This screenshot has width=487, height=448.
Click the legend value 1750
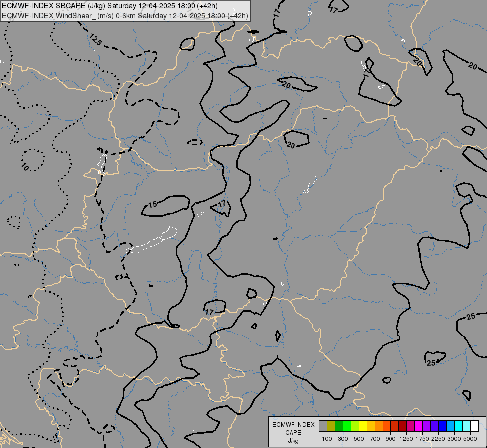(422, 439)
